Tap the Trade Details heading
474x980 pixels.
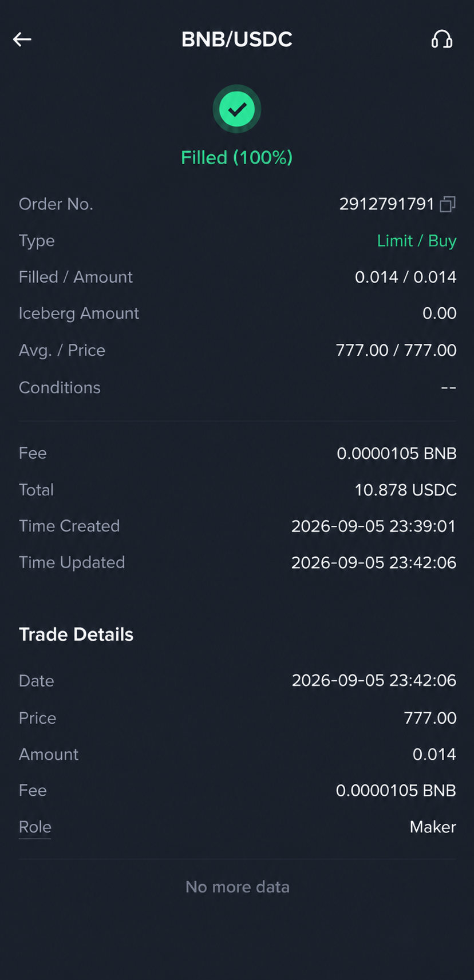[x=76, y=634]
